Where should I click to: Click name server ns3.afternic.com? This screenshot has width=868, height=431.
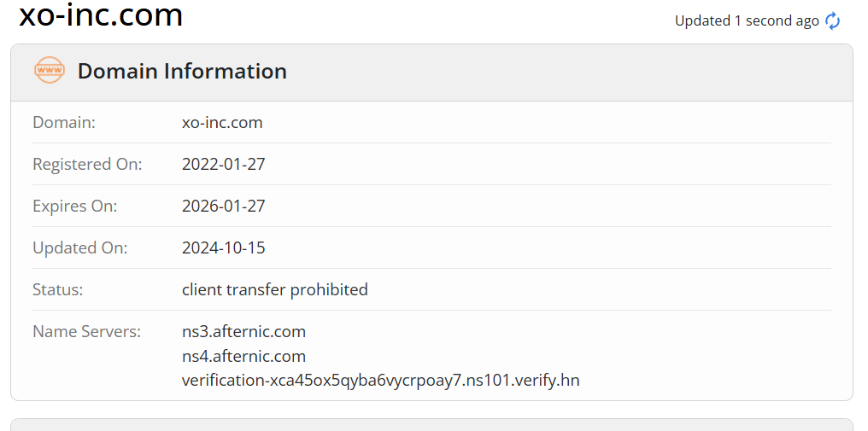243,331
